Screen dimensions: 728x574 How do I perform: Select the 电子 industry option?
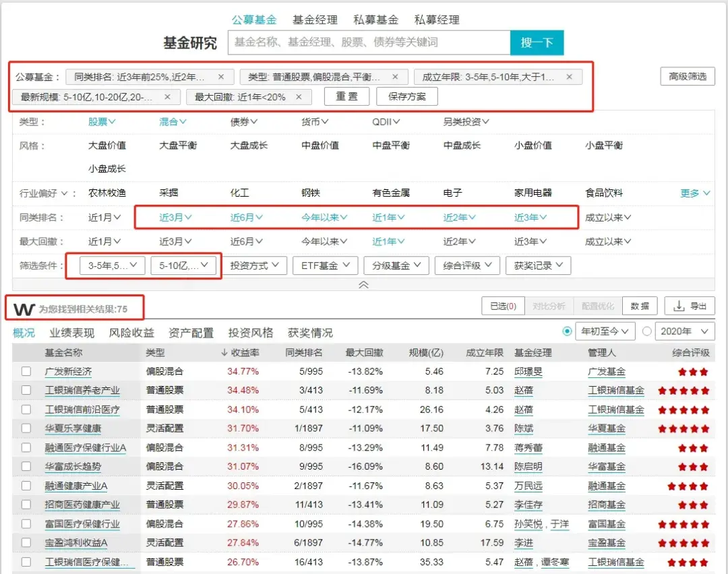point(452,193)
